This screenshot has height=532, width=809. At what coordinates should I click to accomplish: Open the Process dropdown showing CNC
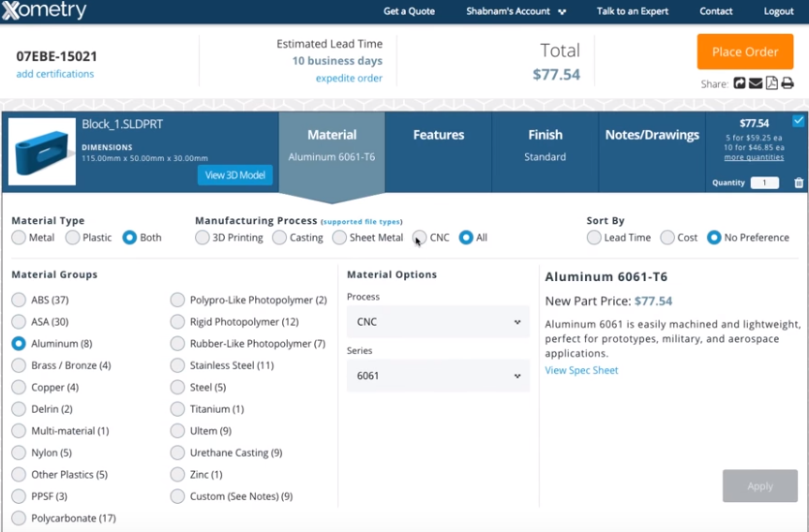pyautogui.click(x=438, y=321)
